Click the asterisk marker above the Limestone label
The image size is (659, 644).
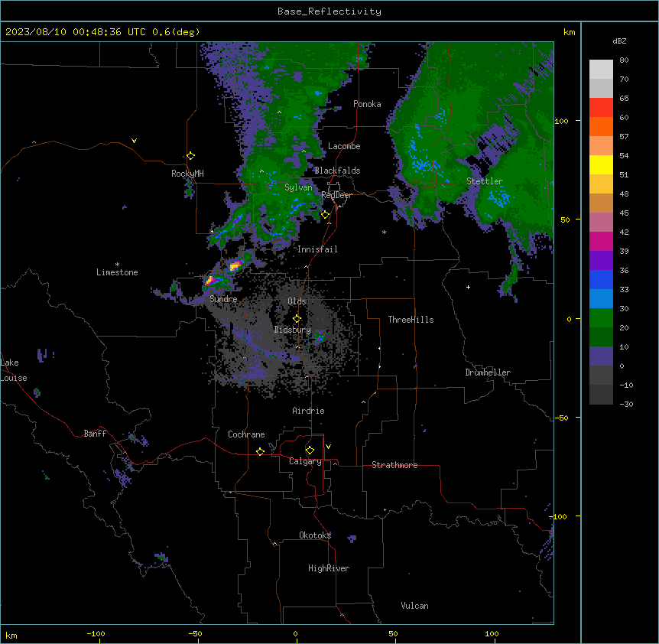click(117, 265)
